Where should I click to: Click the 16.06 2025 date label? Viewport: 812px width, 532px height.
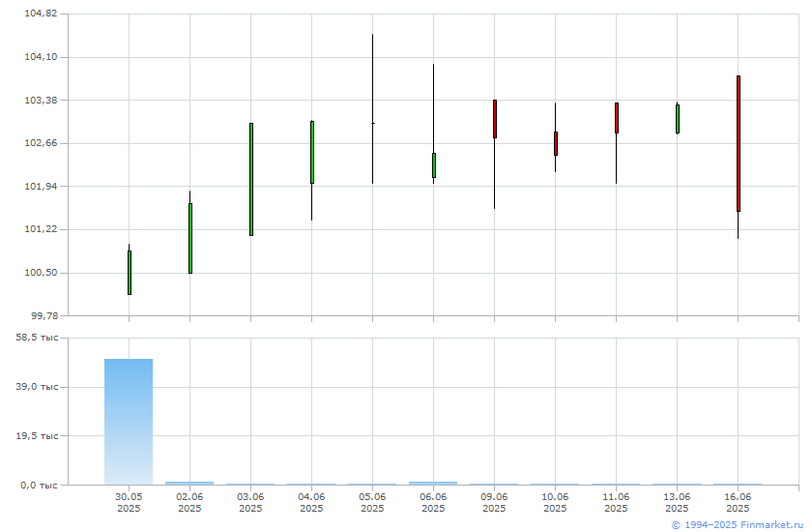[738, 502]
